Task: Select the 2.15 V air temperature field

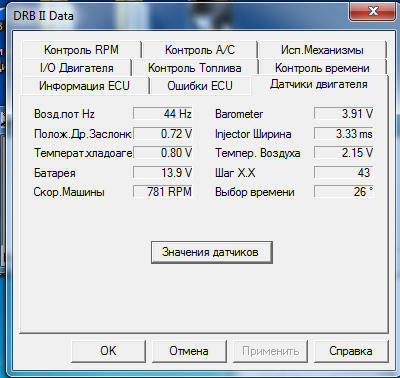Action: [344, 153]
